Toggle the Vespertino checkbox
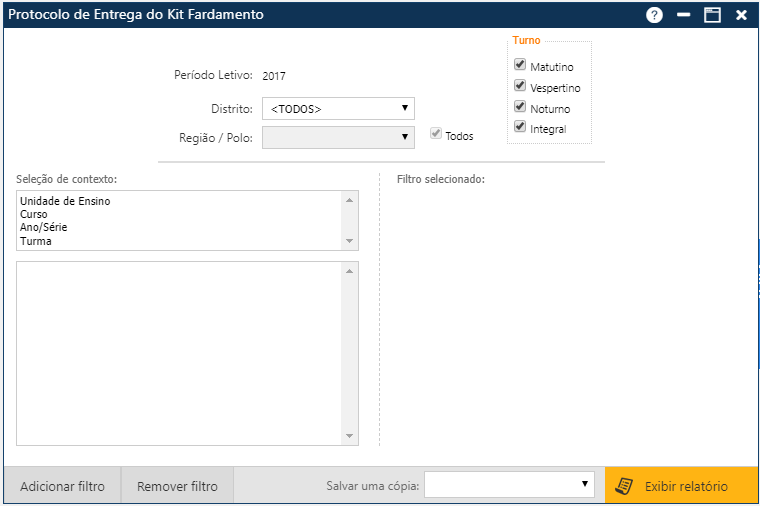Viewport: 760px width, 506px height. (x=520, y=86)
